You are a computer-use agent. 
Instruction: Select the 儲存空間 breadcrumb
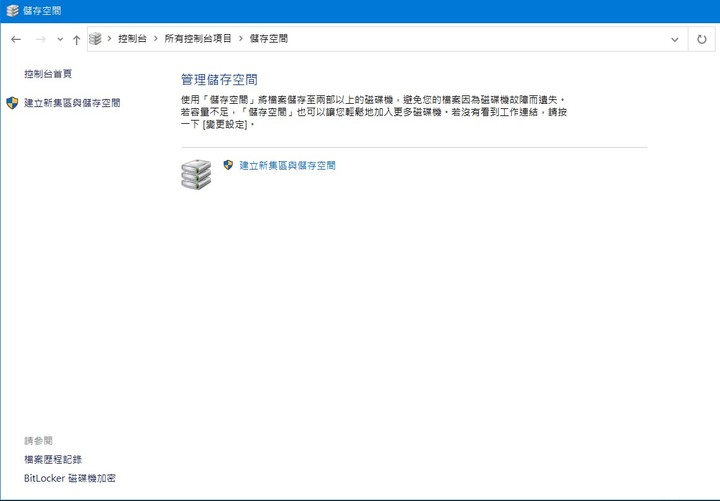(x=269, y=39)
